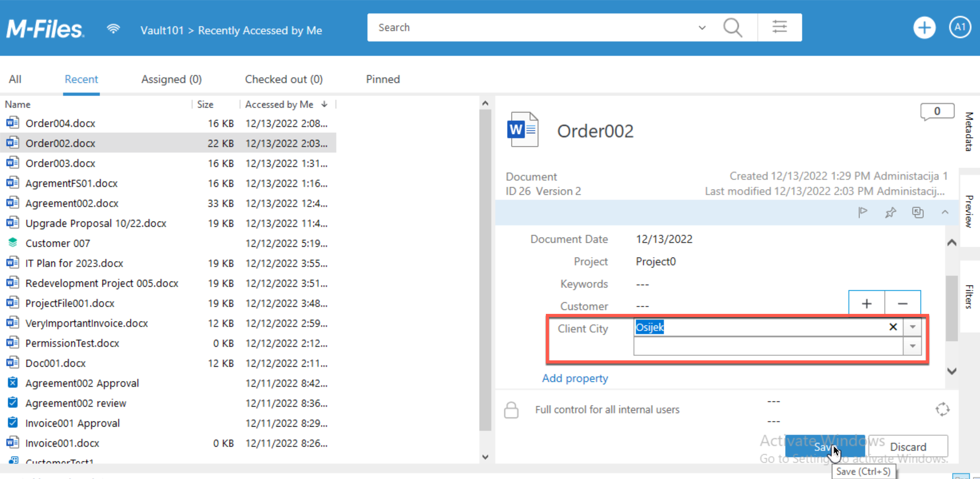Open the empty Client City dropdown
Image resolution: width=980 pixels, height=479 pixels.
[912, 346]
